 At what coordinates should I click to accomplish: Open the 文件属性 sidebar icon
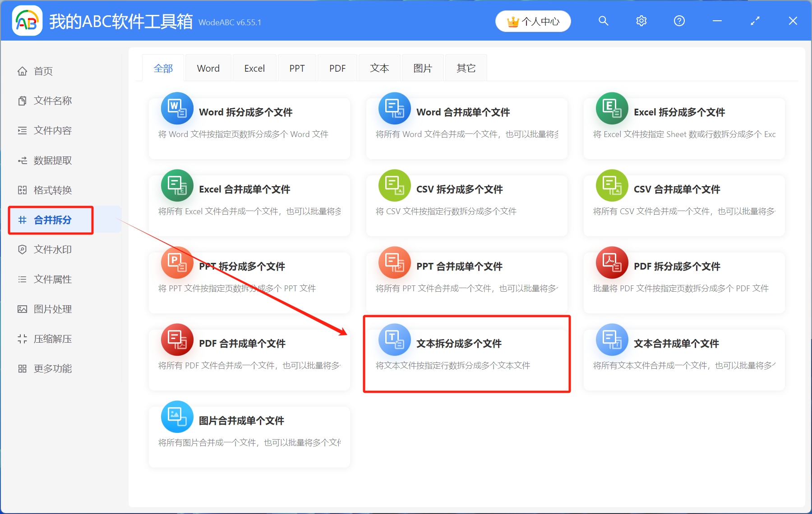pyautogui.click(x=22, y=279)
